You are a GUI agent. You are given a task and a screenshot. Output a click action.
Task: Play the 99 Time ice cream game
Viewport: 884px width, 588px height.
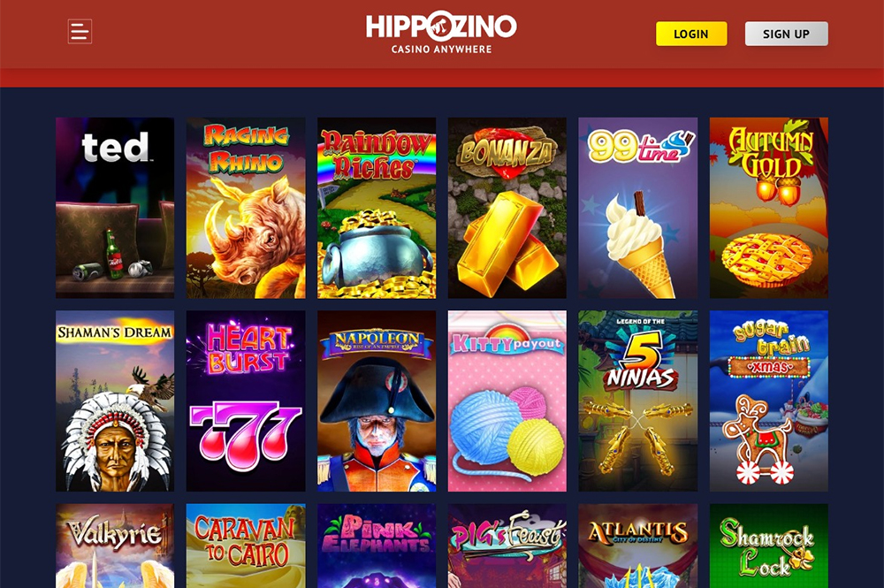[638, 208]
